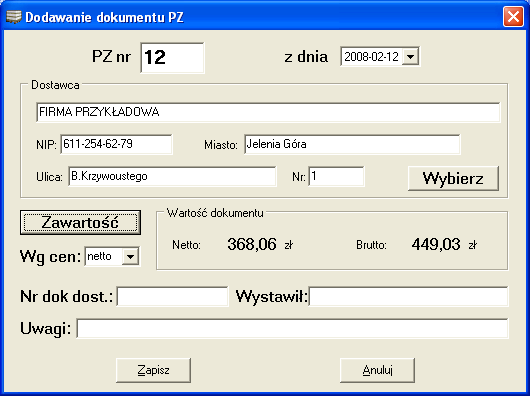The image size is (530, 396).
Task: Click the PZ nr field showing 12
Action: [x=172, y=57]
